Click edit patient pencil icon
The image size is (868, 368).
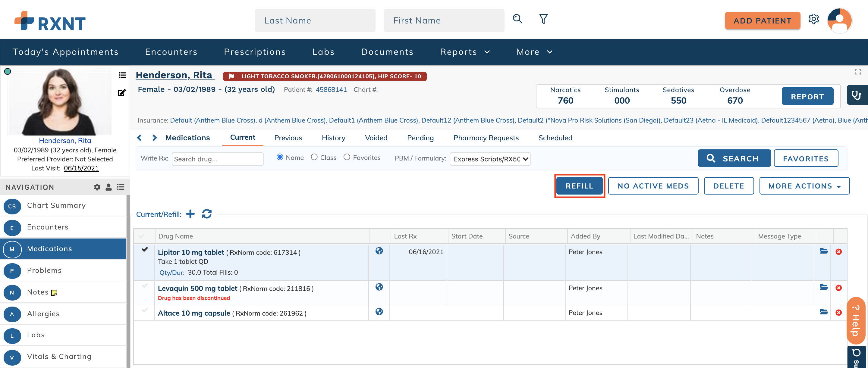click(122, 93)
